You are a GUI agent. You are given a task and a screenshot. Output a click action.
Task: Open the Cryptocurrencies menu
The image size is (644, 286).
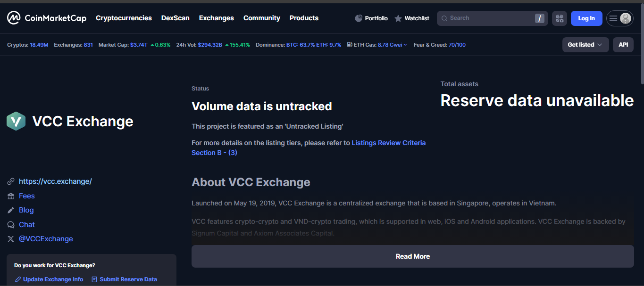pos(124,18)
